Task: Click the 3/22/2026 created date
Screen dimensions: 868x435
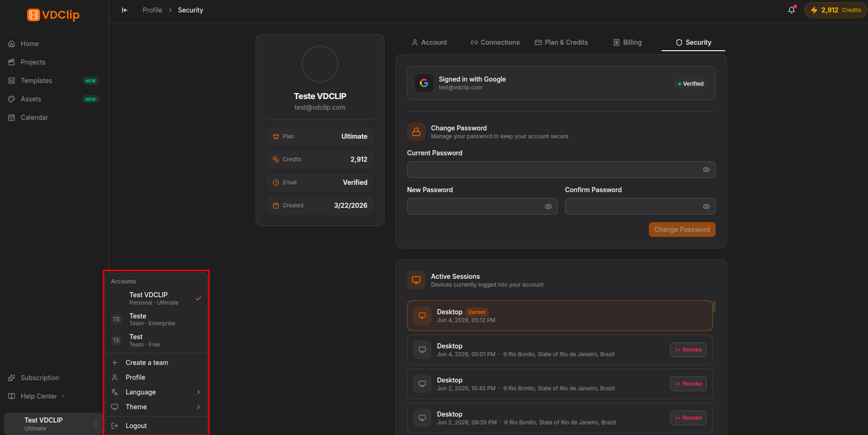Action: click(350, 206)
